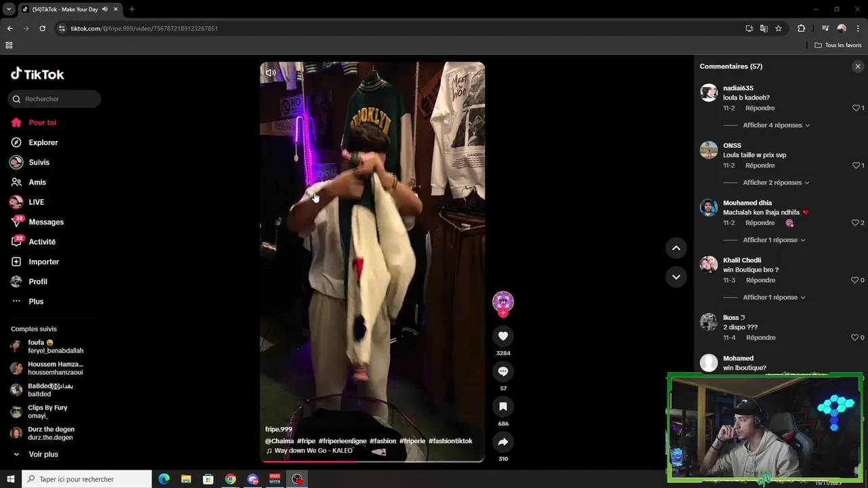The width and height of the screenshot is (868, 488).
Task: Open followed account feryel_benabdallah
Action: tap(47, 346)
